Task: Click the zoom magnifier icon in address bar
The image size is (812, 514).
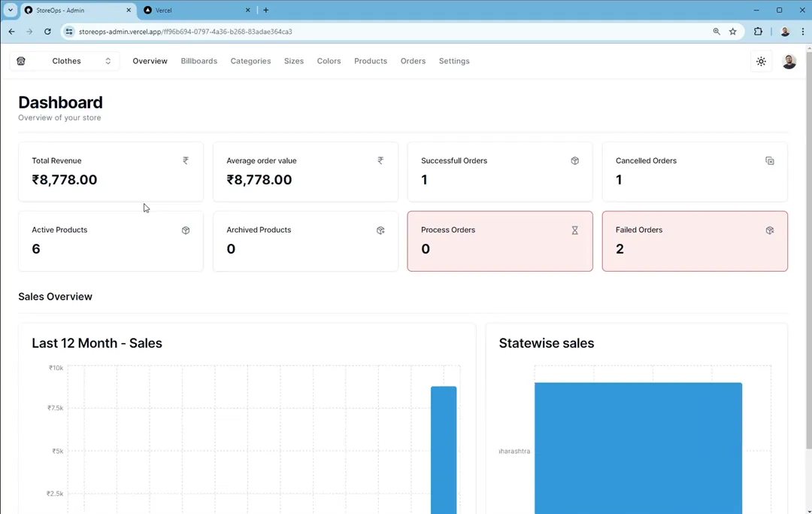Action: [717, 32]
